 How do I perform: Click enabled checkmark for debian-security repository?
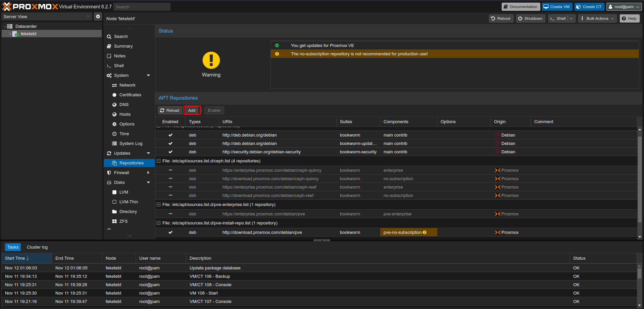click(x=170, y=152)
